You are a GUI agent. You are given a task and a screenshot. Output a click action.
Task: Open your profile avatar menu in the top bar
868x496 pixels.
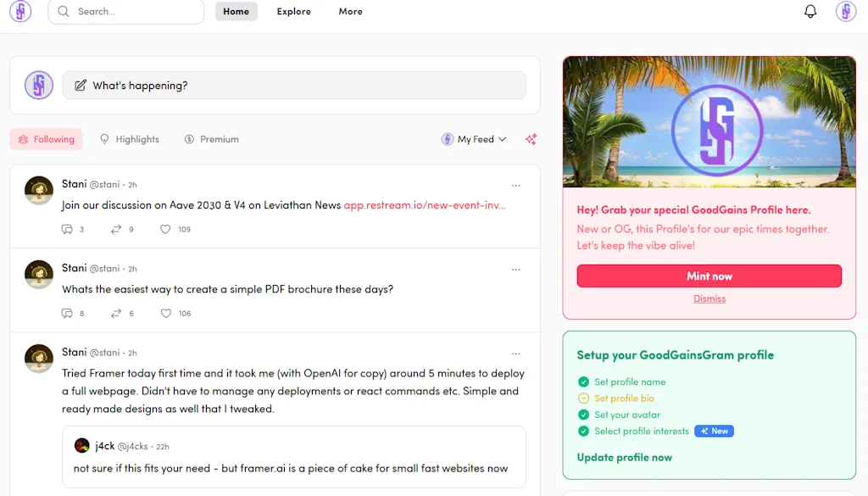pos(844,11)
